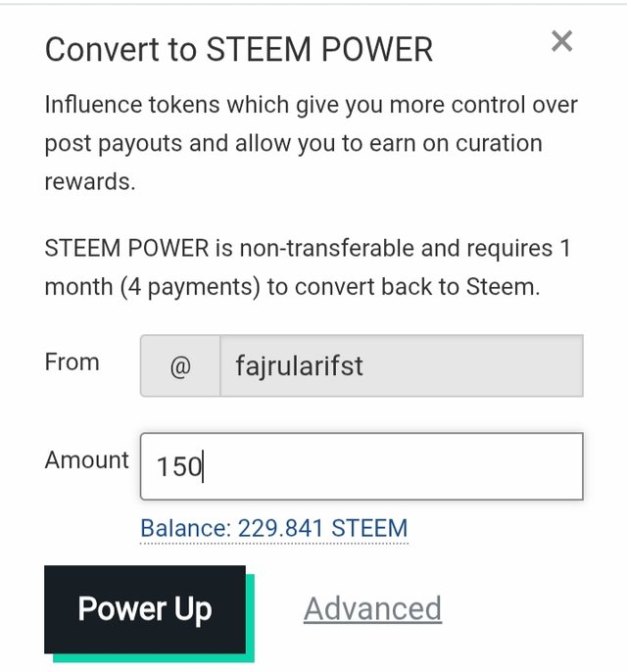627x672 pixels.
Task: Click the STEEM POWER is non-transferable sentence
Action: tap(308, 249)
